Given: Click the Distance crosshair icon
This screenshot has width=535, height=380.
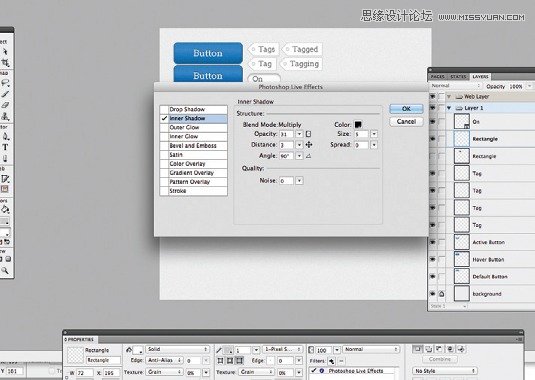Looking at the screenshot, I should (309, 145).
